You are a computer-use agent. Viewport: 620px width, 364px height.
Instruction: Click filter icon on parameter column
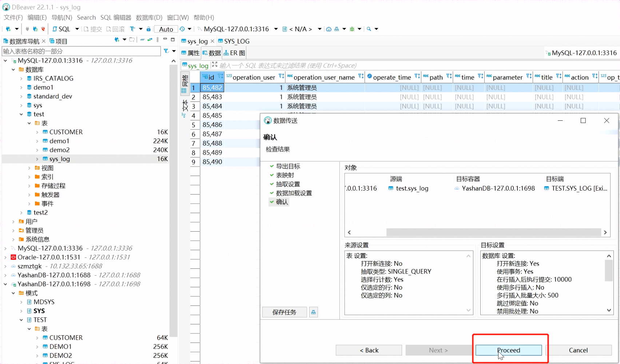coord(529,76)
